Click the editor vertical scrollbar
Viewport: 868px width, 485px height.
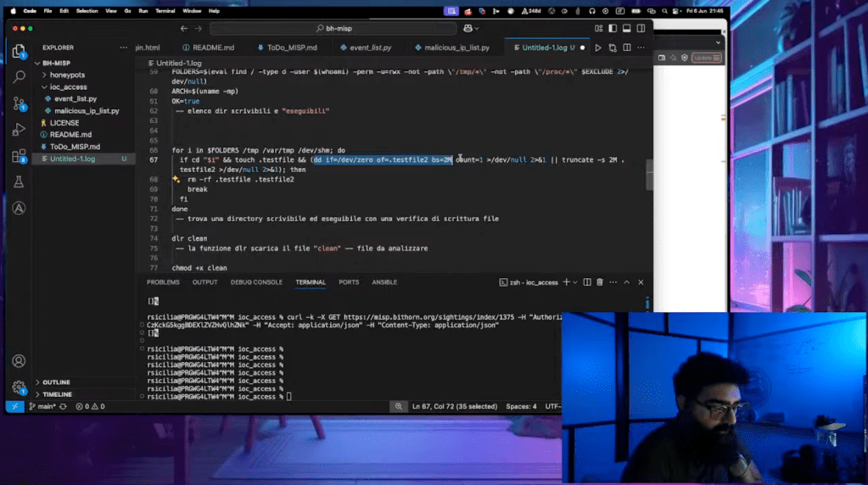(x=649, y=174)
